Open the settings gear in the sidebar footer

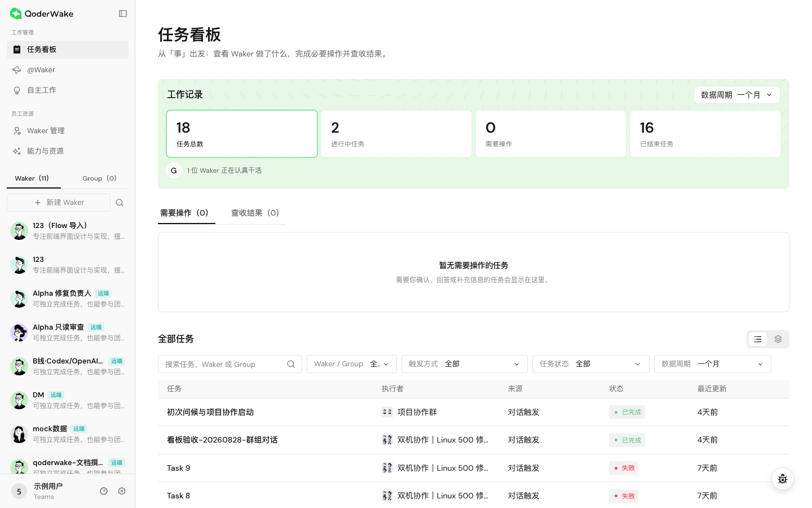pos(122,491)
